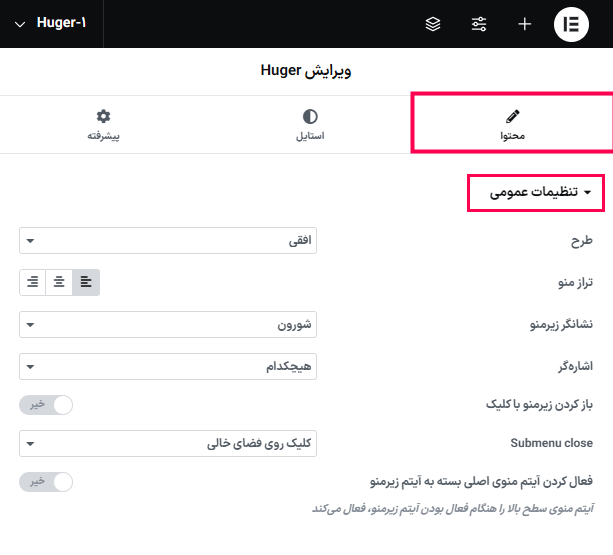Open the structure layers icon
The image size is (613, 555).
click(x=433, y=24)
